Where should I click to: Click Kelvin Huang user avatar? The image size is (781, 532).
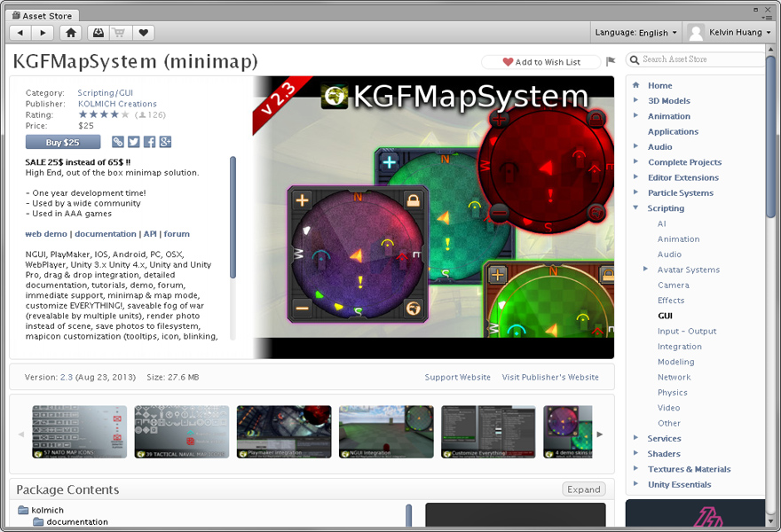(x=695, y=33)
